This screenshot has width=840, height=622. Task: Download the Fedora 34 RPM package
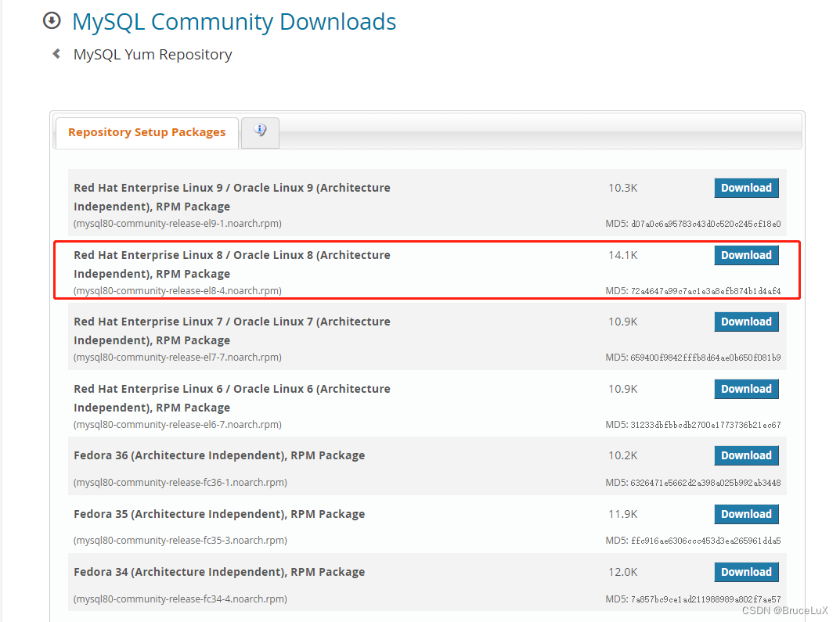(746, 572)
